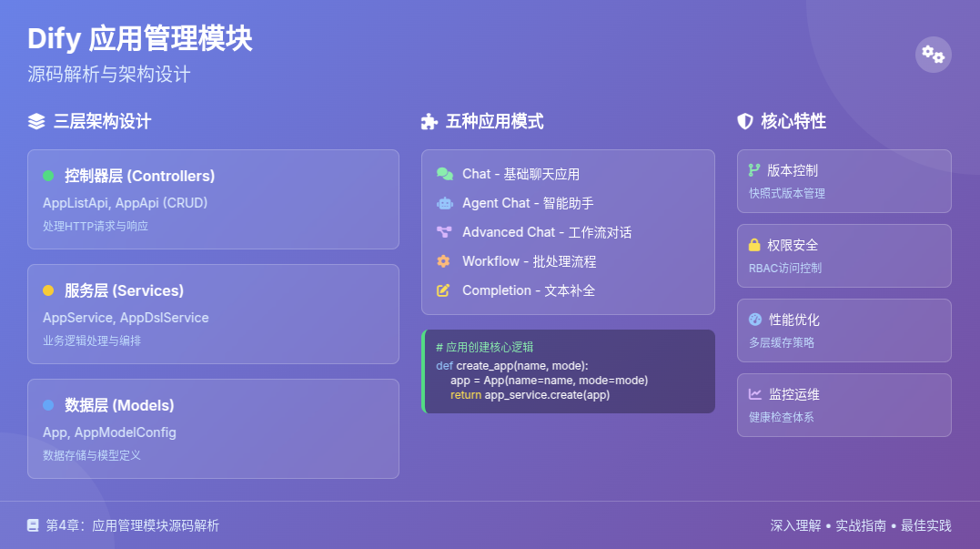Select the Completion - 文本补全 row text
Viewport: 980px width, 549px height.
(529, 290)
